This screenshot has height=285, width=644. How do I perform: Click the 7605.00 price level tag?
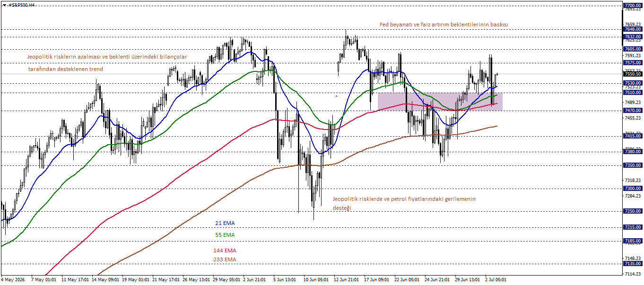[x=632, y=49]
